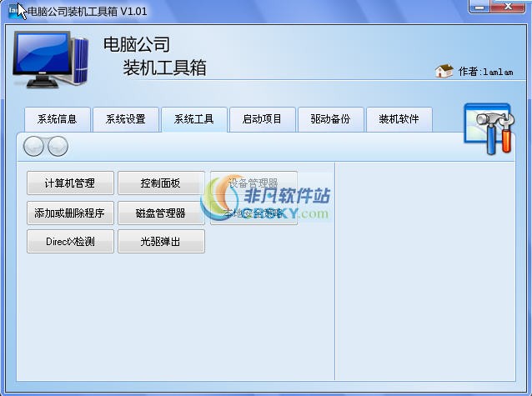532x396 pixels.
Task: Open 本地安全策略 button
Action: [x=253, y=213]
